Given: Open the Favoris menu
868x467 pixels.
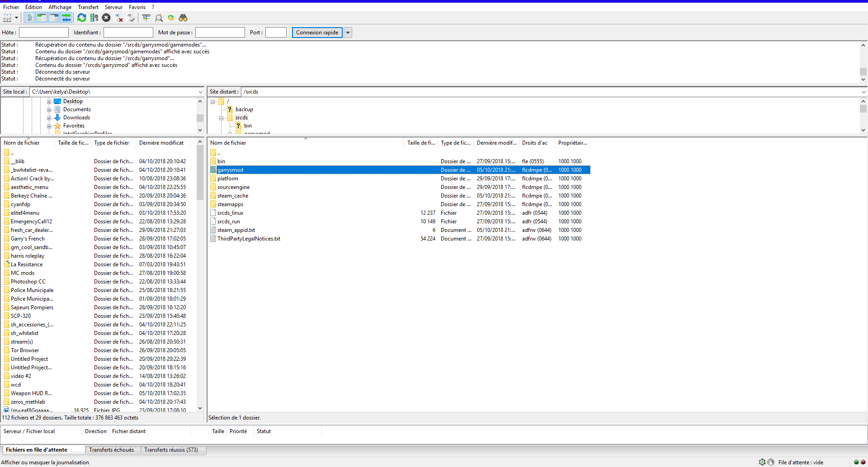Looking at the screenshot, I should click(137, 7).
